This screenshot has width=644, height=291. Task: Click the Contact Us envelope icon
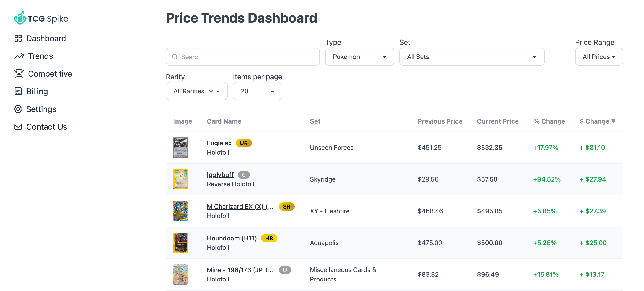coord(18,127)
